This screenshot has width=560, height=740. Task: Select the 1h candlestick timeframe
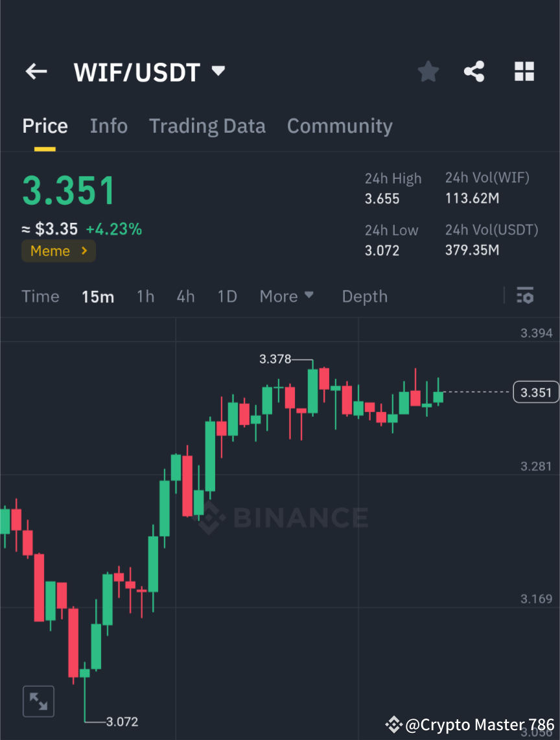point(145,296)
